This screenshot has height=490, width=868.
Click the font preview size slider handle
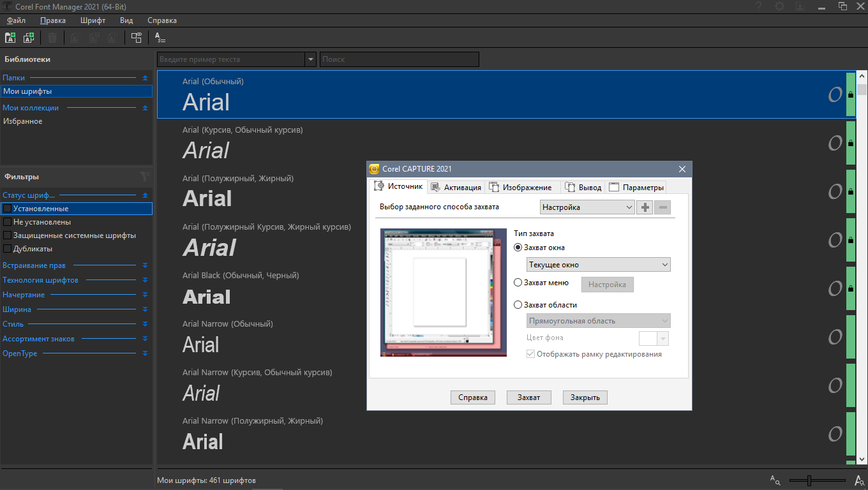pyautogui.click(x=809, y=480)
